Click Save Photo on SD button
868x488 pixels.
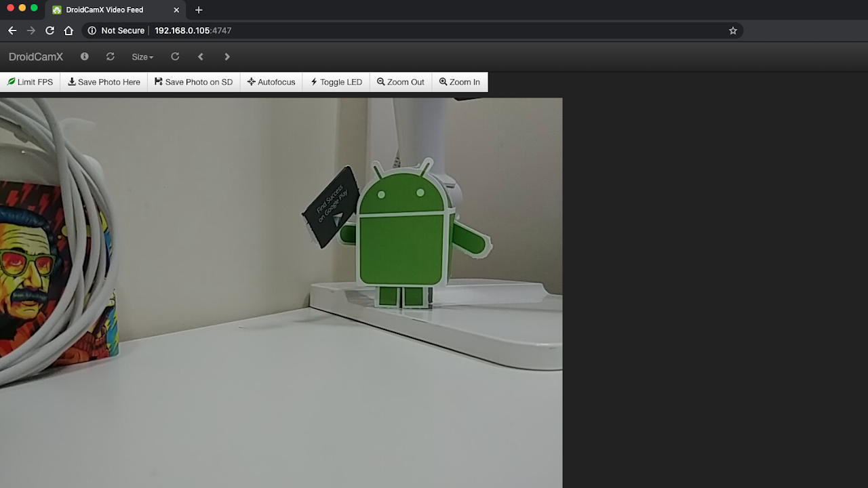tap(194, 82)
